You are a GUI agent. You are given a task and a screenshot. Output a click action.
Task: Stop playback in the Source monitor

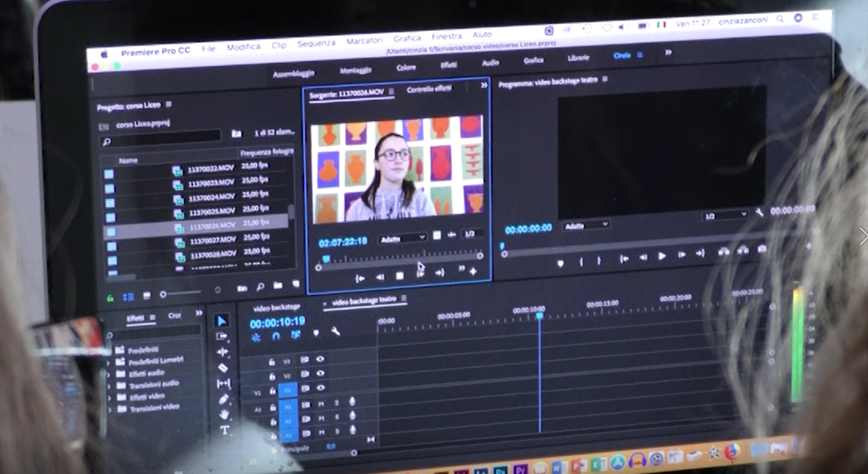point(400,276)
